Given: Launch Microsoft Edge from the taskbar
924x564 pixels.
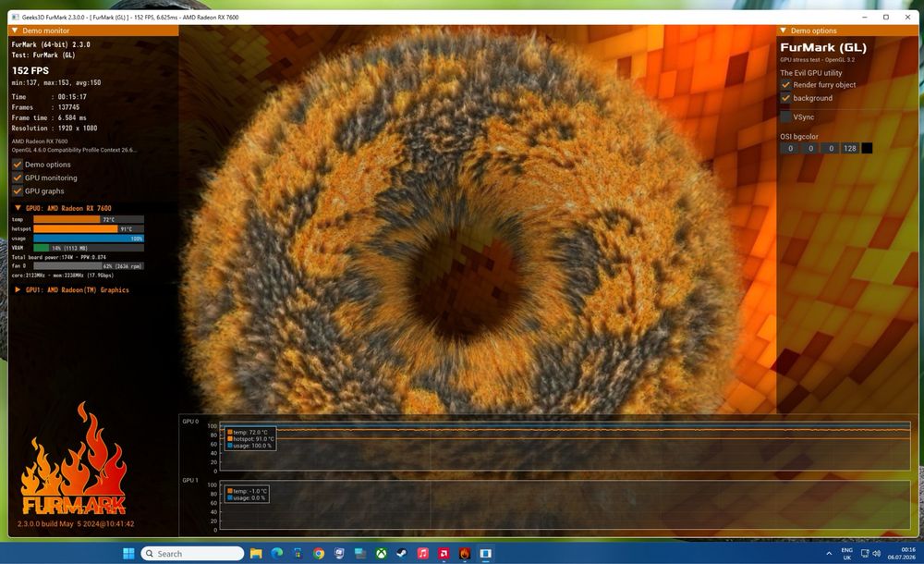Looking at the screenshot, I should (277, 554).
